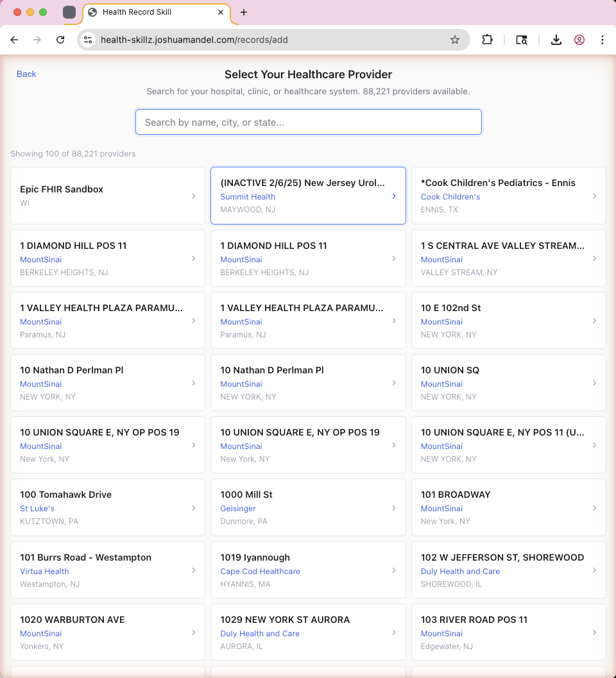Viewport: 616px width, 678px height.
Task: Open chevron on 1000 Mill St card
Action: [393, 507]
